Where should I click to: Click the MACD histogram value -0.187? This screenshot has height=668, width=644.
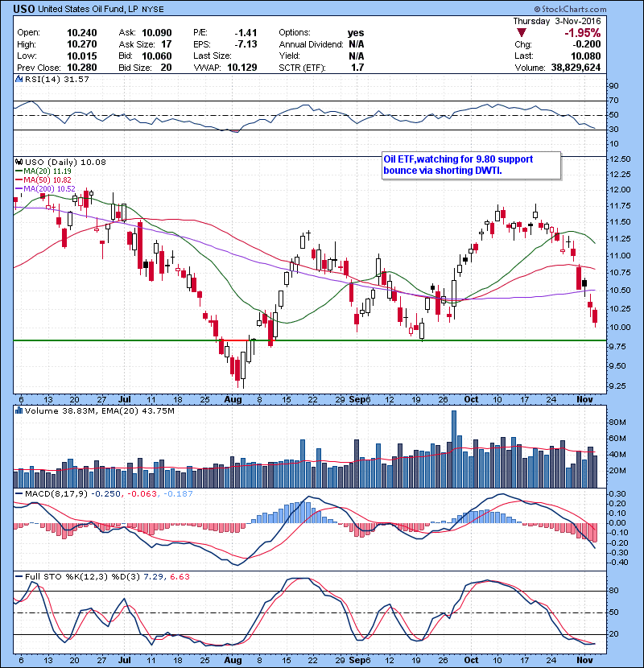[177, 494]
